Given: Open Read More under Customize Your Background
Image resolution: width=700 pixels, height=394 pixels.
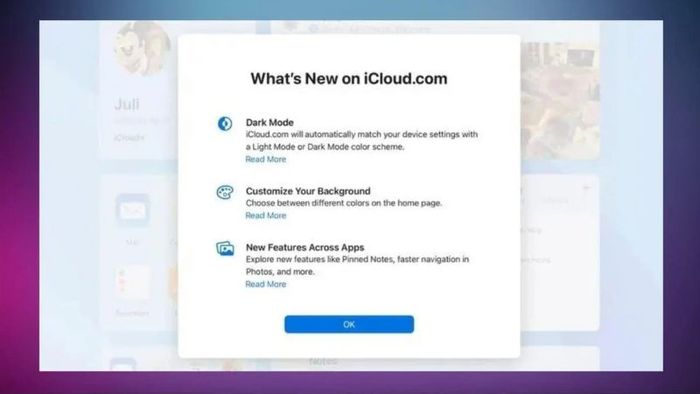Looking at the screenshot, I should point(266,216).
